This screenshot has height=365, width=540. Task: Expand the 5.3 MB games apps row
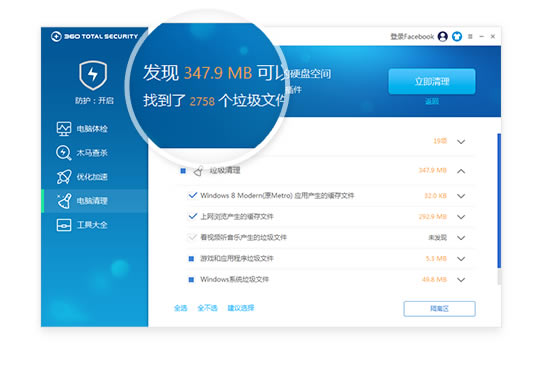point(461,259)
